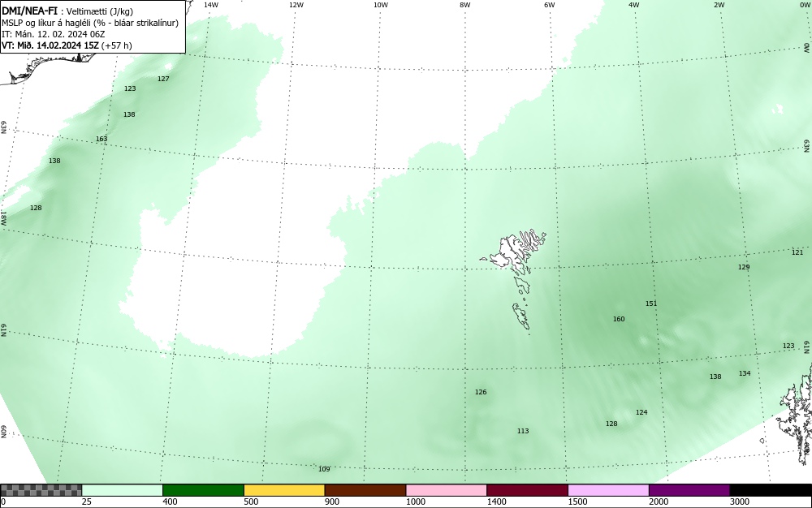Select the brown 900–1000 legend swatch
The image size is (812, 508).
coord(365,490)
